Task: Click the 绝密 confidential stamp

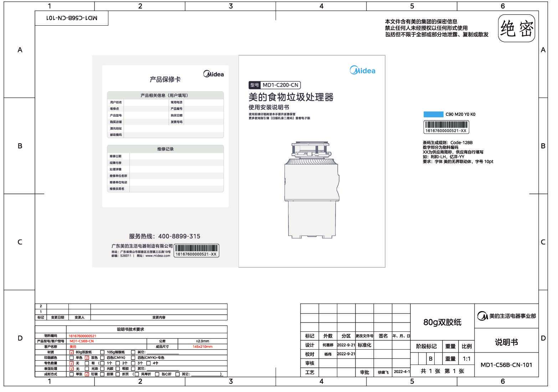Action: pyautogui.click(x=516, y=29)
